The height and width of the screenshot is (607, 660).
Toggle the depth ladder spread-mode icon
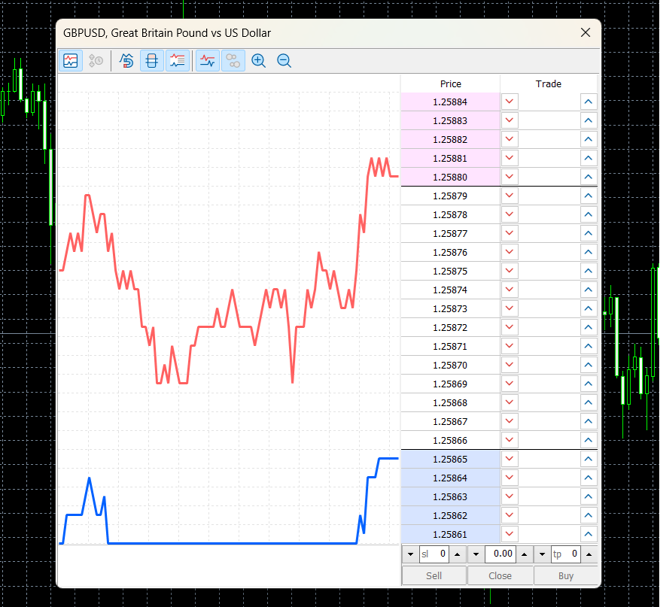tap(152, 61)
